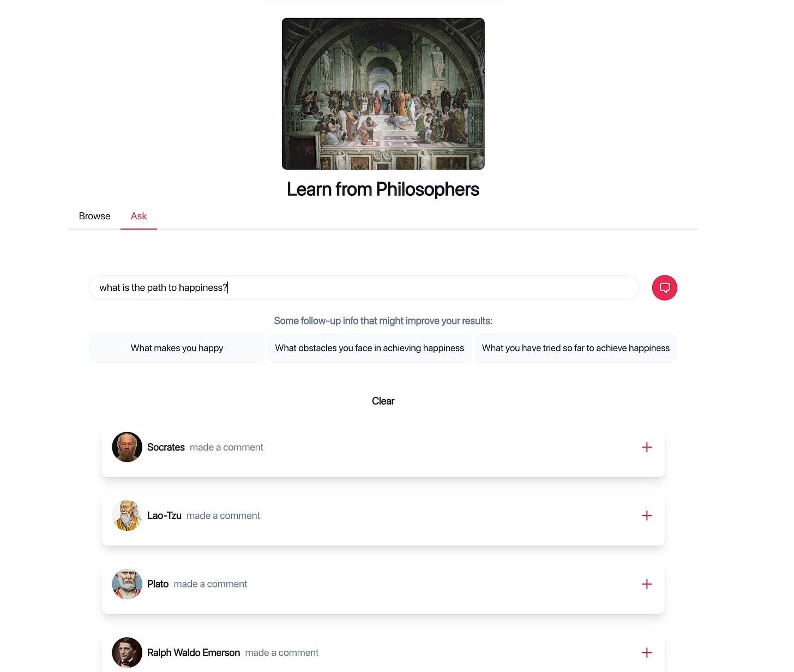Click Ralph Waldo Emerson's avatar portrait

click(127, 652)
